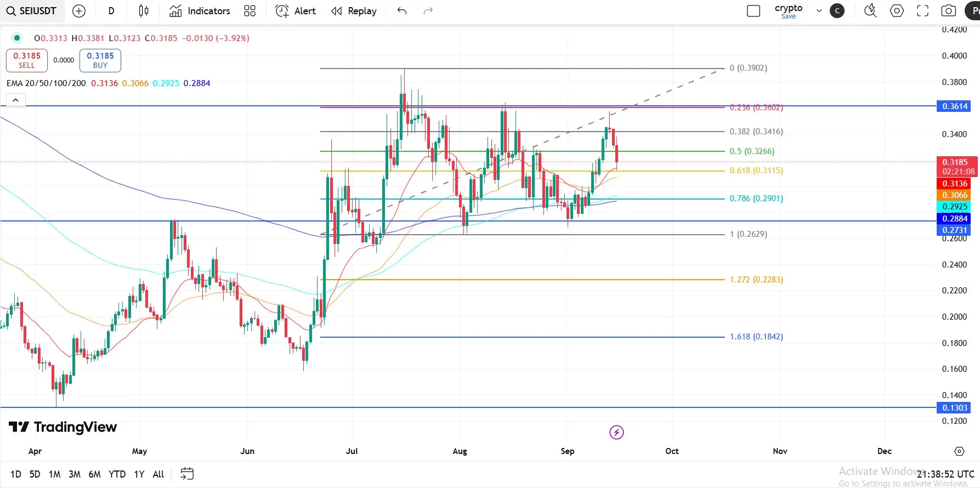Open the Indicators dialog

pos(200,11)
